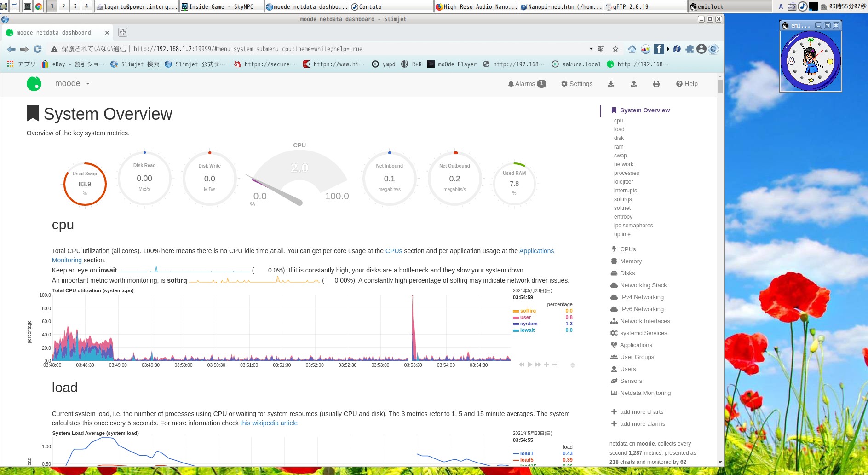Click the browser reload icon
868x475 pixels.
point(38,49)
